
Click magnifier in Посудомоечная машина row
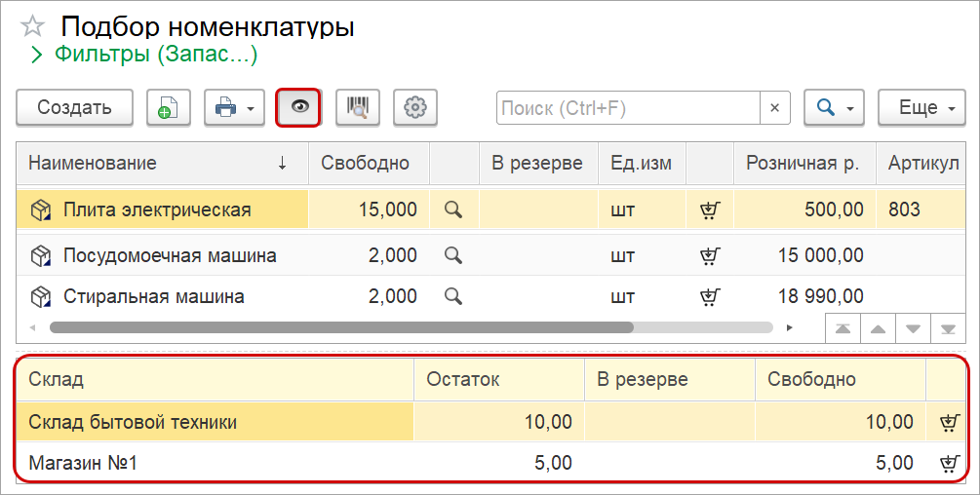pos(452,255)
